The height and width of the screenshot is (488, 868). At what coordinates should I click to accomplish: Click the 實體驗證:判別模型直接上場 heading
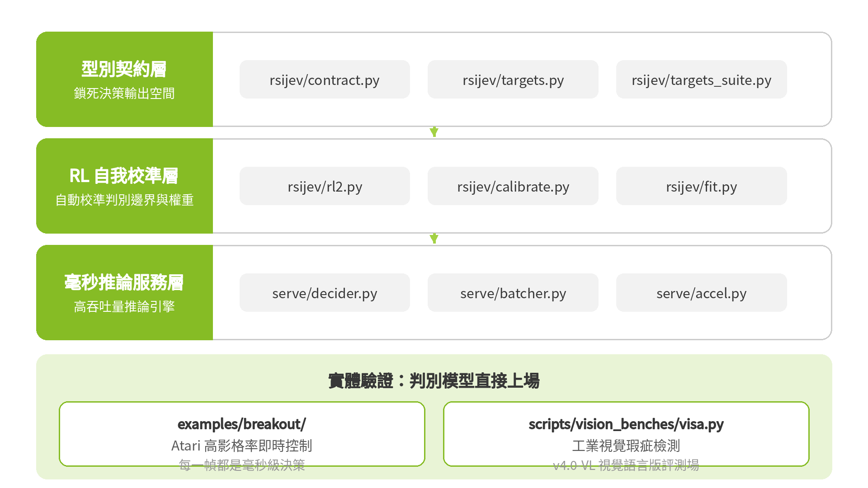click(434, 380)
